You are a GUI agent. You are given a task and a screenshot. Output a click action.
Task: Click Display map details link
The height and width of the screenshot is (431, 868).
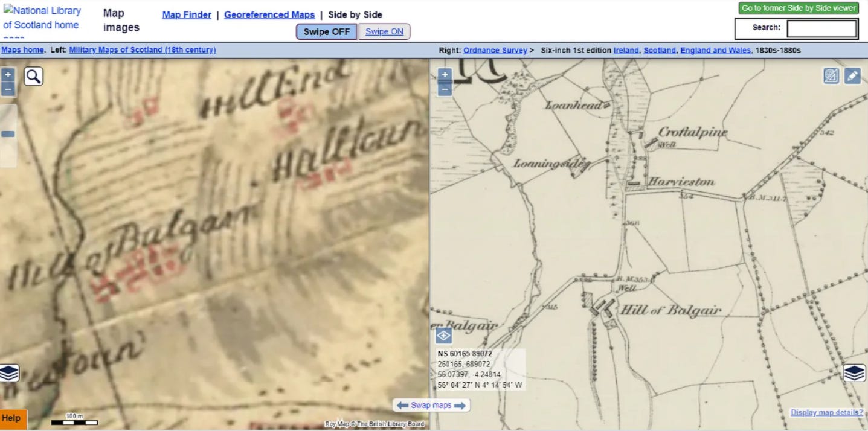(827, 413)
